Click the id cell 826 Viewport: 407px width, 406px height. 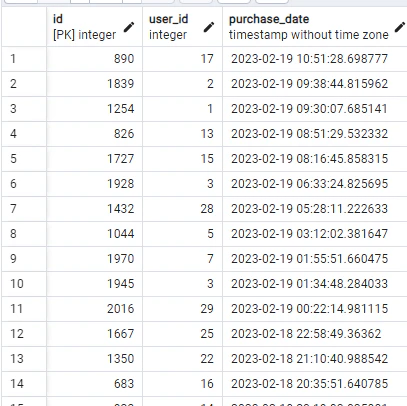(94, 134)
